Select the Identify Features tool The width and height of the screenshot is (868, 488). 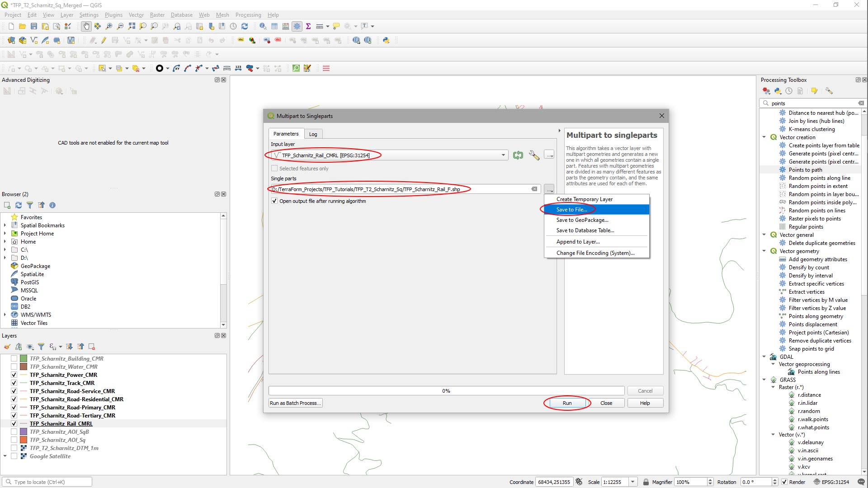pyautogui.click(x=263, y=26)
